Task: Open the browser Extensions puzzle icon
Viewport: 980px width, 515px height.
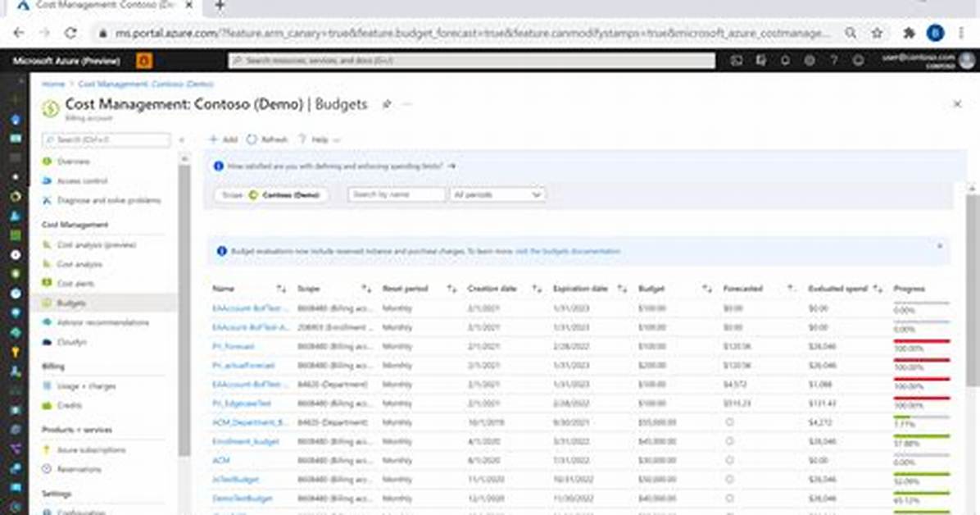Action: click(x=910, y=33)
